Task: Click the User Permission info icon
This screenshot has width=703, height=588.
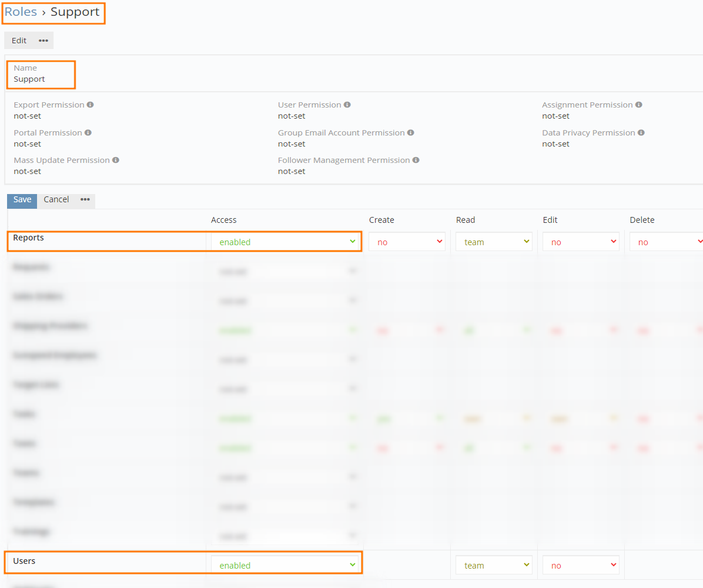Action: [x=347, y=105]
